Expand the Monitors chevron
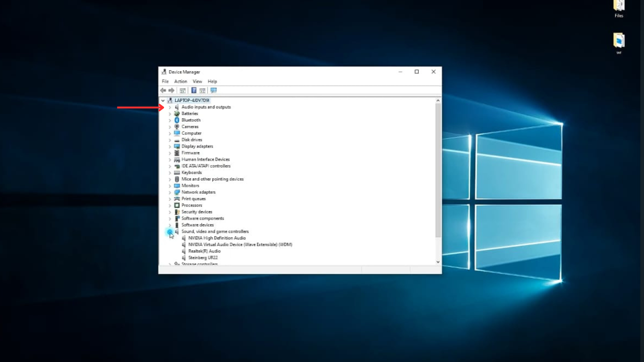Screen dimensions: 644x362 pos(170,186)
